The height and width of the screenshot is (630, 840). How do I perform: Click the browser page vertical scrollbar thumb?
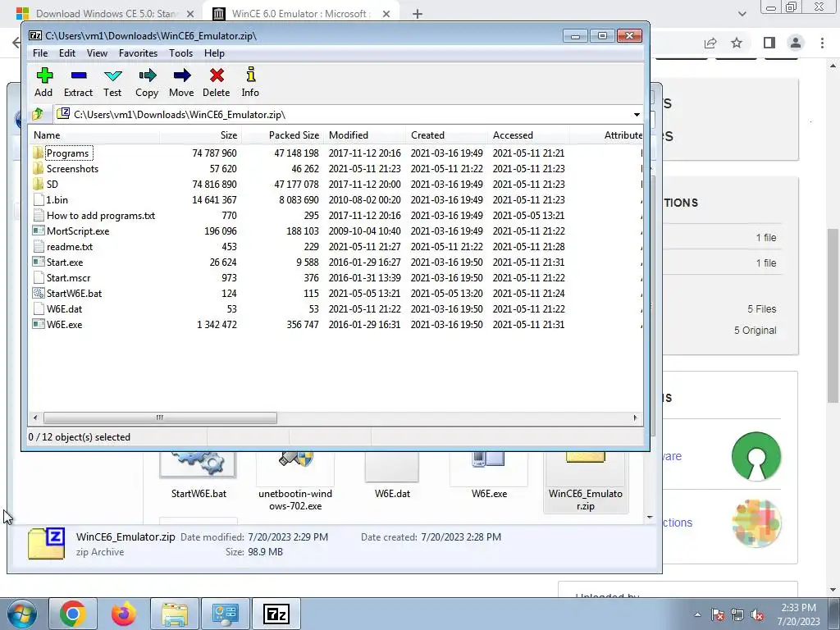coord(833,316)
